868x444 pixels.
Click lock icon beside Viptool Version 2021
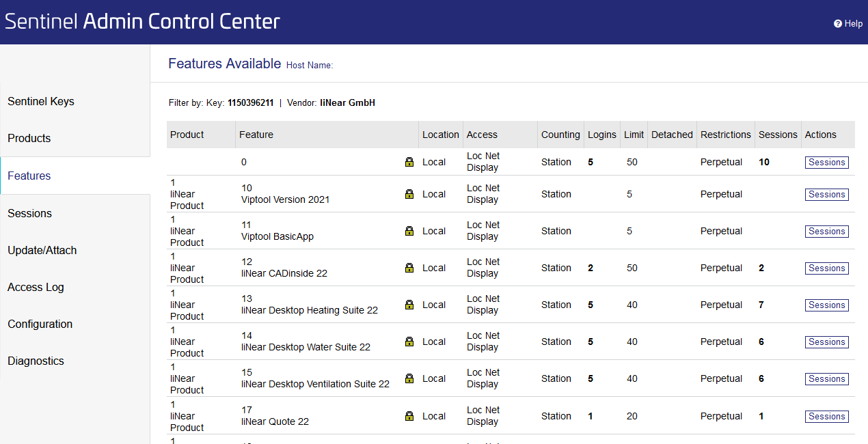click(409, 194)
